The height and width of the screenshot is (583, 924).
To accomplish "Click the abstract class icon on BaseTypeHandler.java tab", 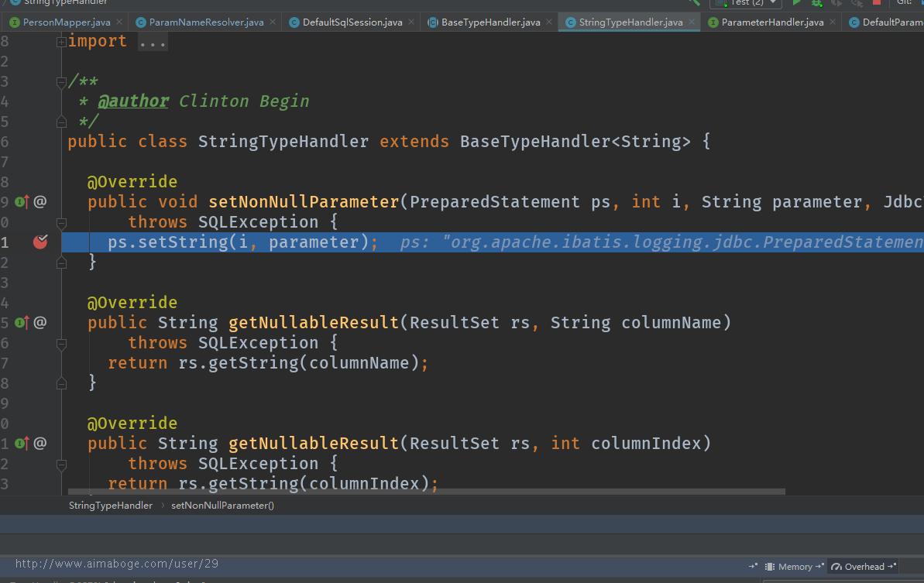I will coord(433,22).
